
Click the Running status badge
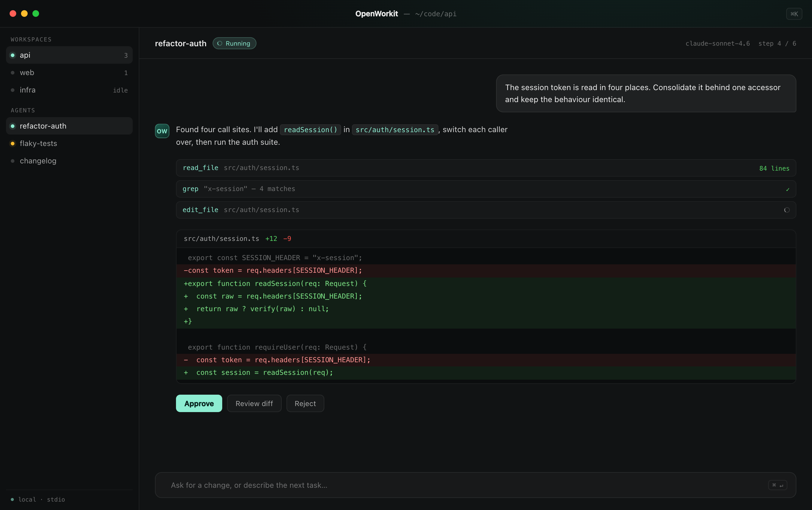click(x=234, y=43)
